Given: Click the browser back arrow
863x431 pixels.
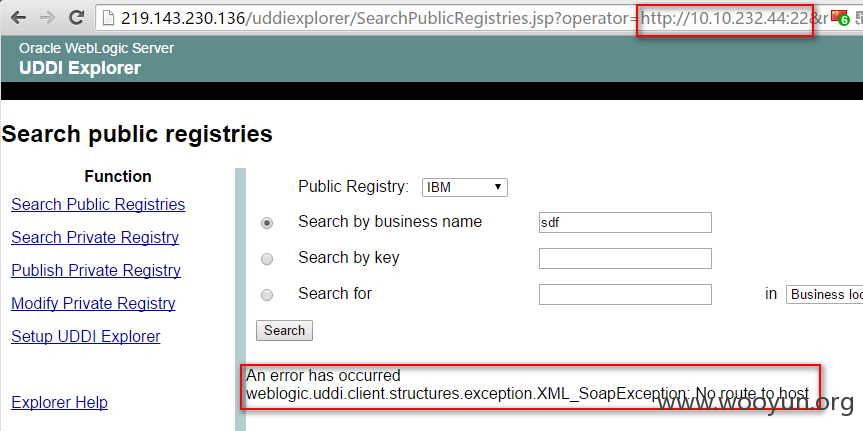Looking at the screenshot, I should tap(18, 18).
